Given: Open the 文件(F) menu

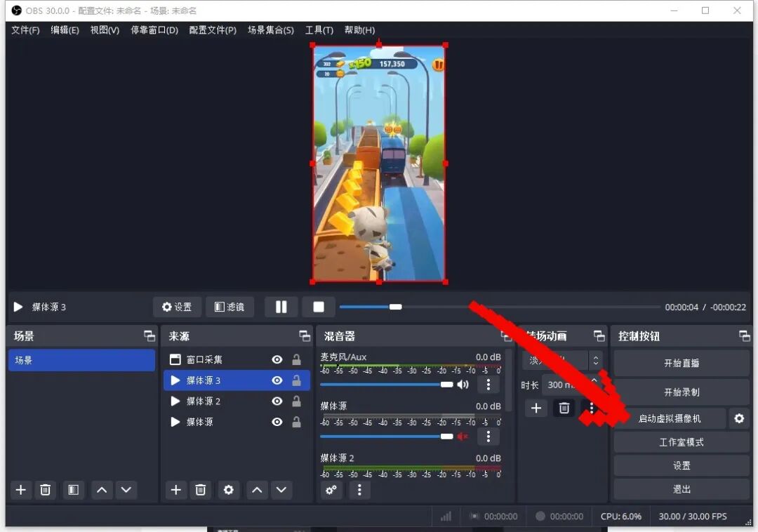Looking at the screenshot, I should pos(25,30).
